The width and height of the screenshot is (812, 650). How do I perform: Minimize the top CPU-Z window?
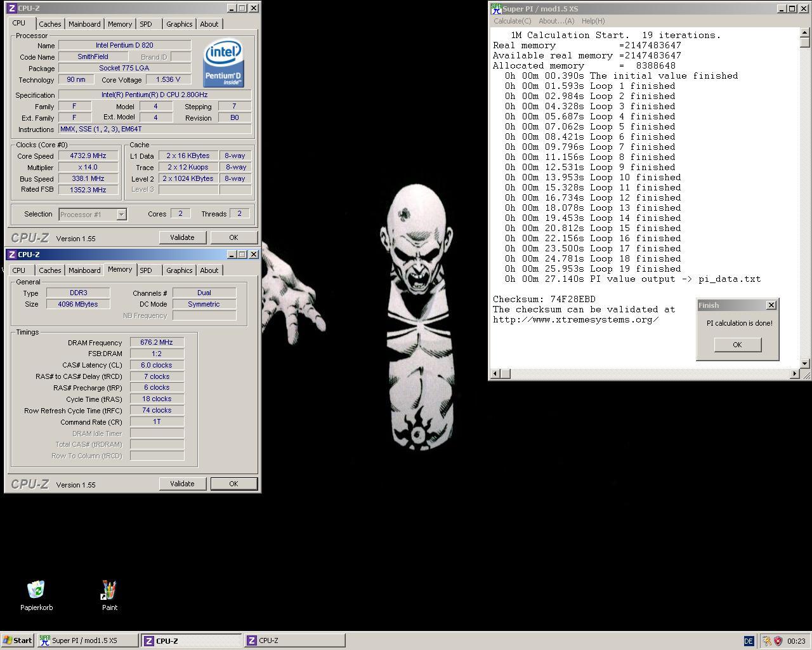[x=231, y=8]
